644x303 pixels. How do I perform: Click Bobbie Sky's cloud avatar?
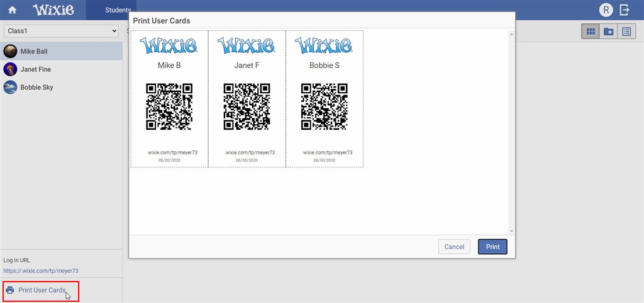coord(10,87)
